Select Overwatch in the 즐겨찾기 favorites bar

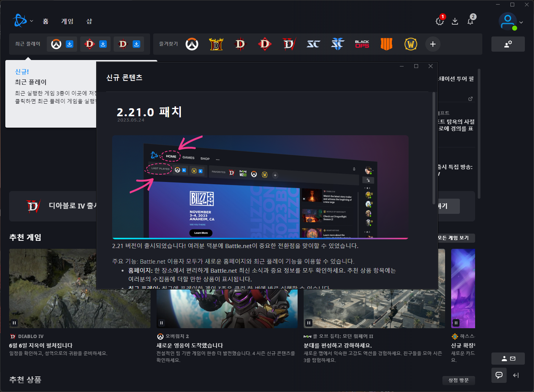click(x=192, y=44)
